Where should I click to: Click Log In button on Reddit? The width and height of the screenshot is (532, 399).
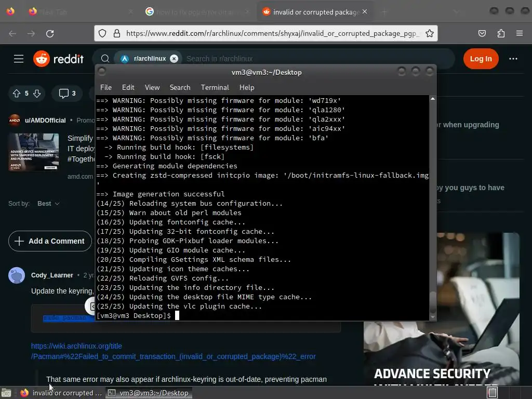tap(481, 59)
